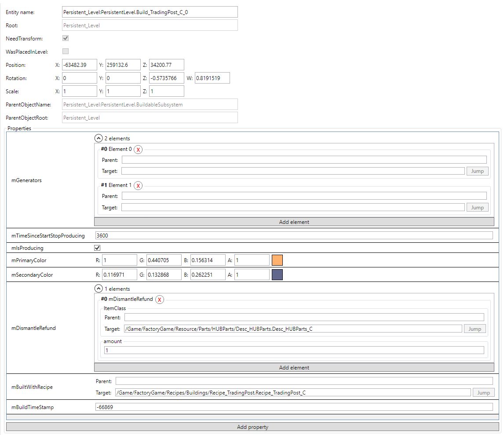Click the Add property button
Screen dimensions: 504x435
[x=252, y=427]
